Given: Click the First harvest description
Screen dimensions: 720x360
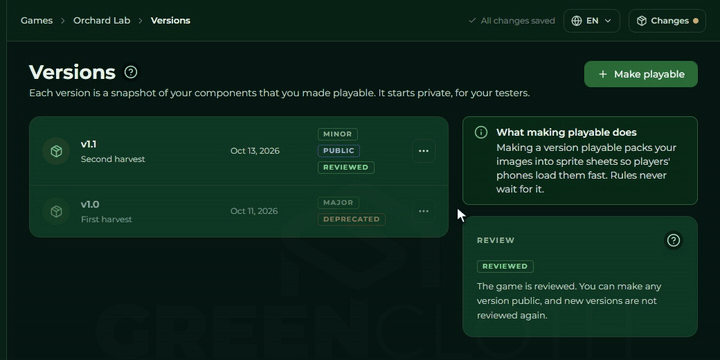Looking at the screenshot, I should click(107, 219).
